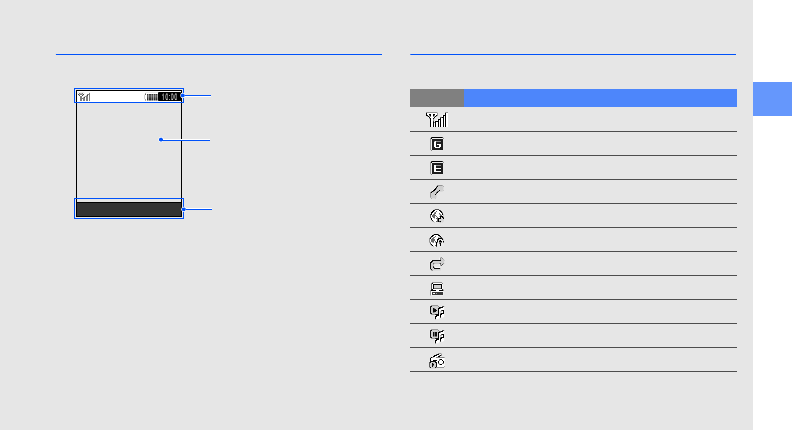Click the web browsing globe icon
This screenshot has width=792, height=430.
click(x=437, y=215)
